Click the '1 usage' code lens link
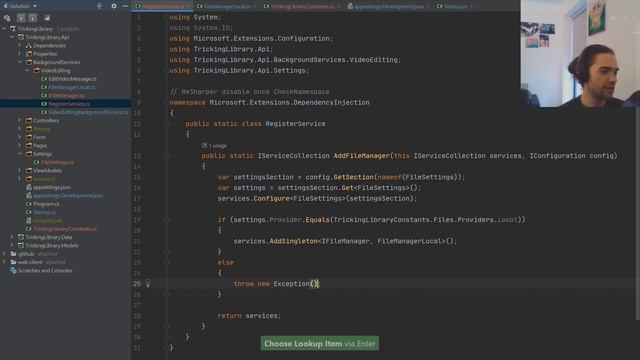Screen dimensions: 640x360 214,145
